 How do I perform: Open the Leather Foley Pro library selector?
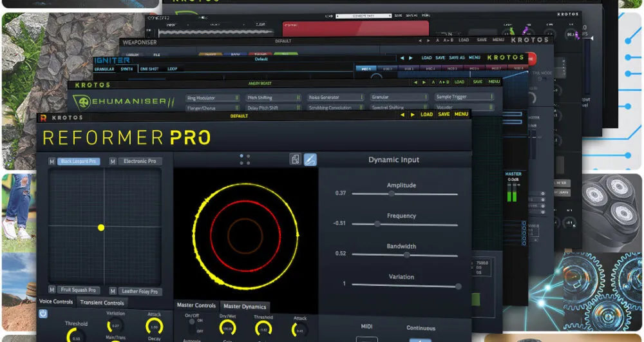(x=139, y=291)
